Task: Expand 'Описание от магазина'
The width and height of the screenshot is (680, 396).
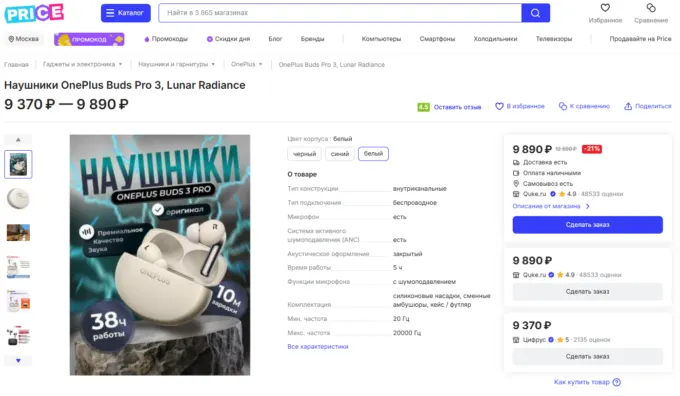Action: tap(551, 206)
